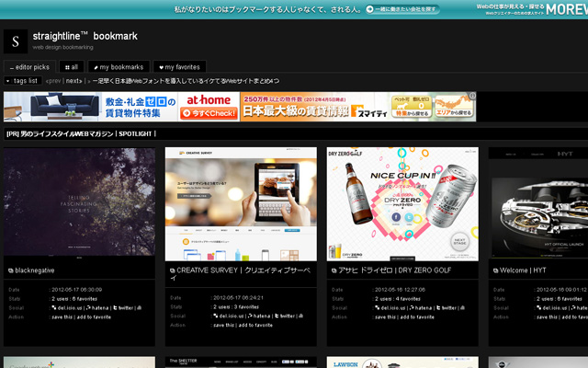588x368 pixels.
Task: Click blacknegative date 2012-05-17 06:30:09
Action: [77, 290]
